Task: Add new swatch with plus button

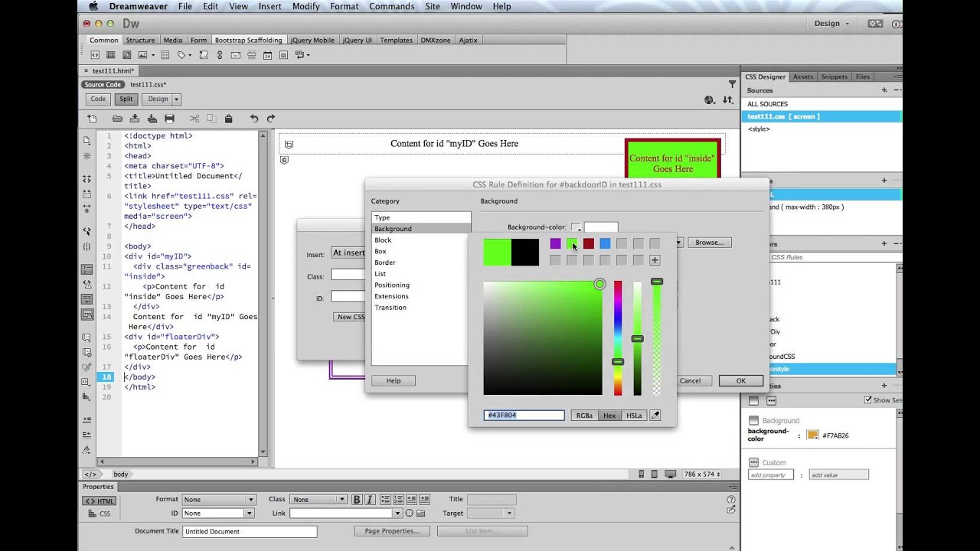Action: (655, 260)
